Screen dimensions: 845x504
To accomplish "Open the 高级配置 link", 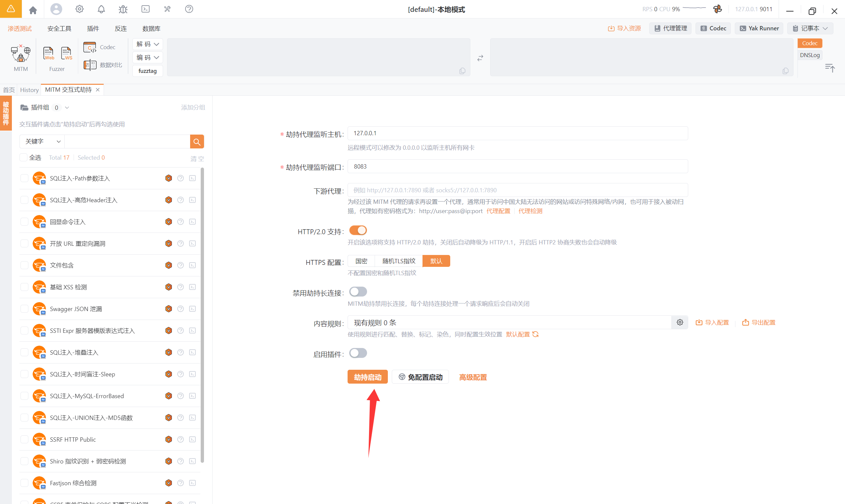I will click(473, 377).
